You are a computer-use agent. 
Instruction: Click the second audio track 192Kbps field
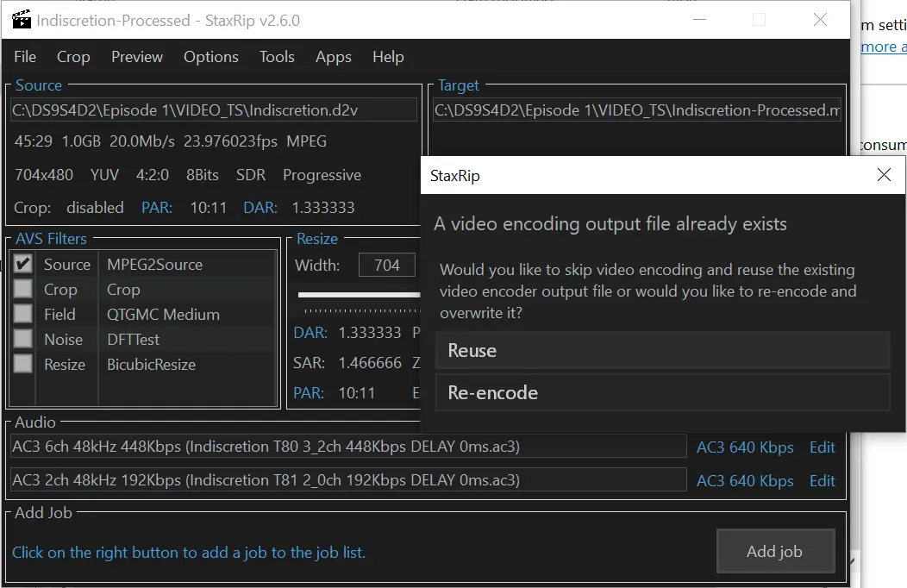point(348,480)
